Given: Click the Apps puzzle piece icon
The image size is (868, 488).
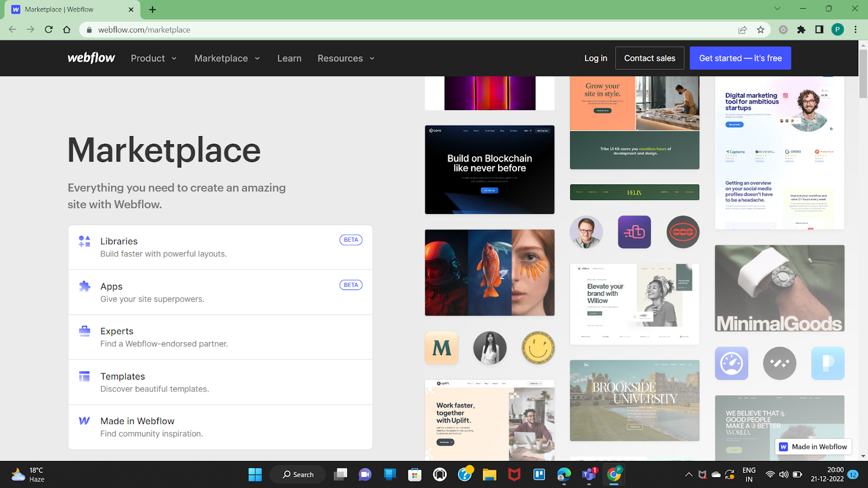Looking at the screenshot, I should [85, 286].
